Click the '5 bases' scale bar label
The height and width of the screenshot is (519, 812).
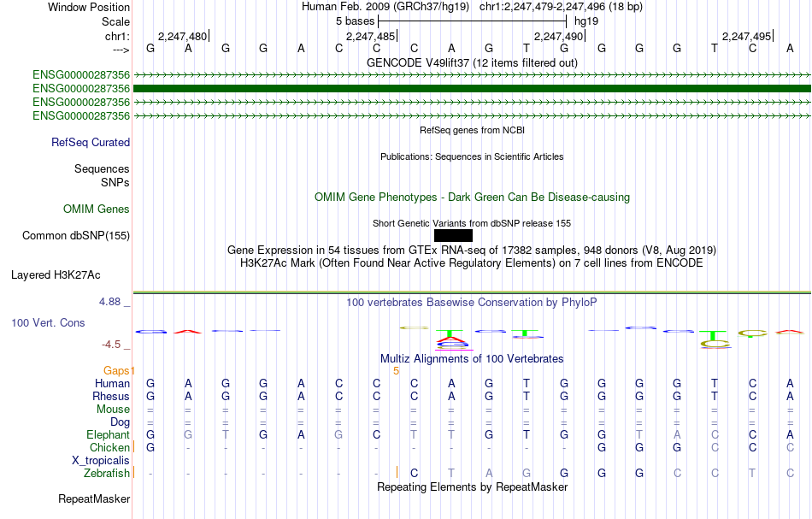355,21
